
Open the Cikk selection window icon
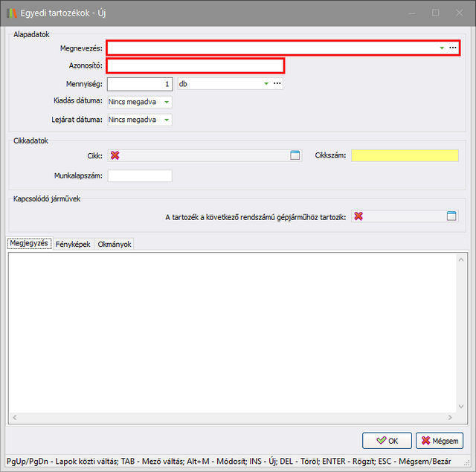click(x=295, y=155)
